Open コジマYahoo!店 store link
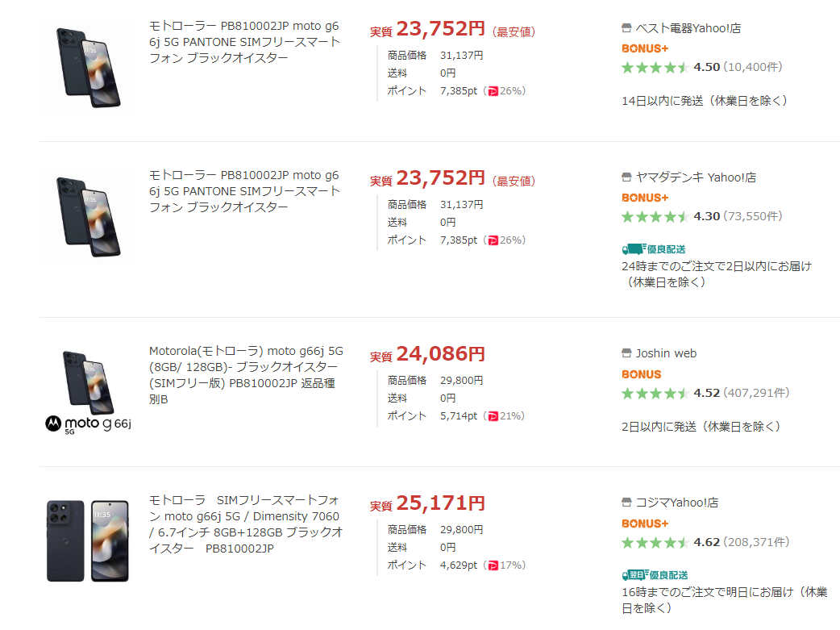Image resolution: width=840 pixels, height=630 pixels. (677, 503)
